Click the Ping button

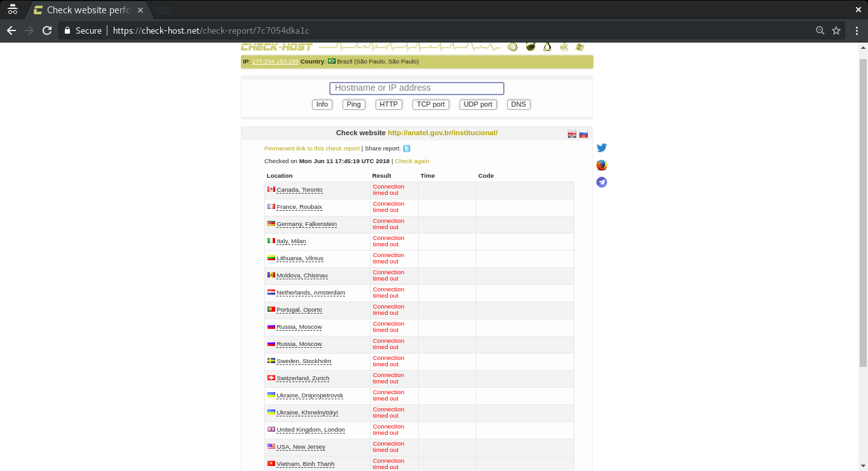354,105
